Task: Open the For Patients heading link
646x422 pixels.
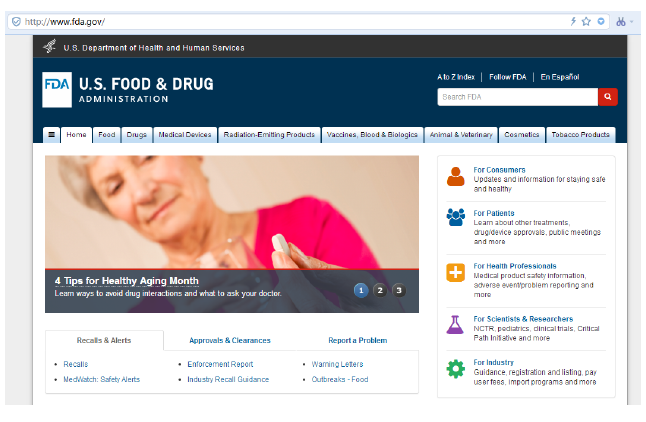Action: point(494,213)
